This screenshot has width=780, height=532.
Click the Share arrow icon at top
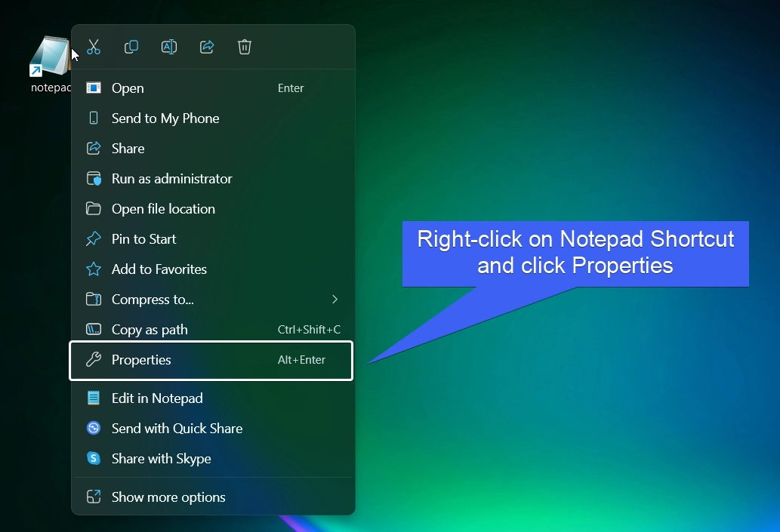(207, 48)
